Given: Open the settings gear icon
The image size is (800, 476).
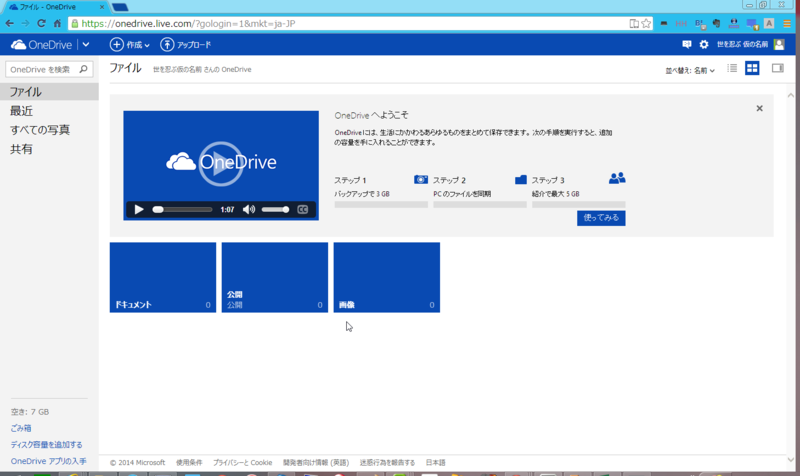Looking at the screenshot, I should click(704, 45).
